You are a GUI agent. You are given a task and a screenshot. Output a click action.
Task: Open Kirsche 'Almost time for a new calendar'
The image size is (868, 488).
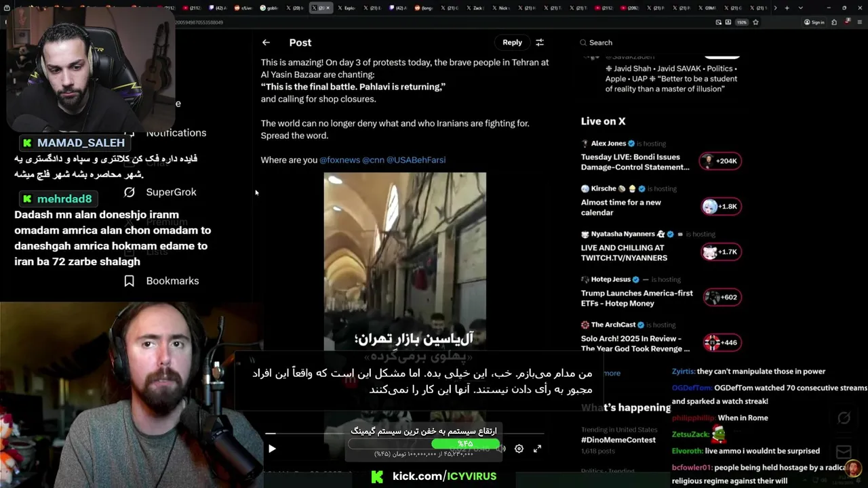[620, 207]
